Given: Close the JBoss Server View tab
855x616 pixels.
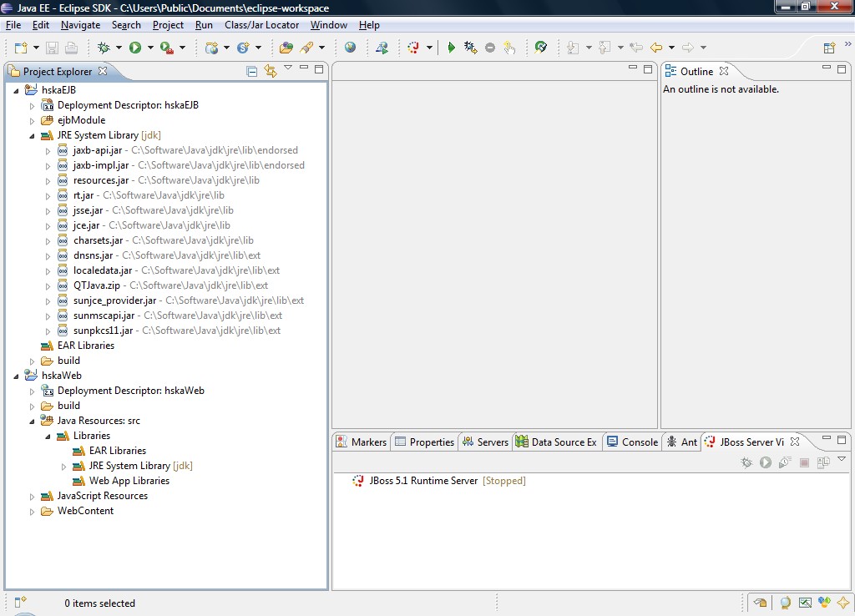Looking at the screenshot, I should click(795, 442).
